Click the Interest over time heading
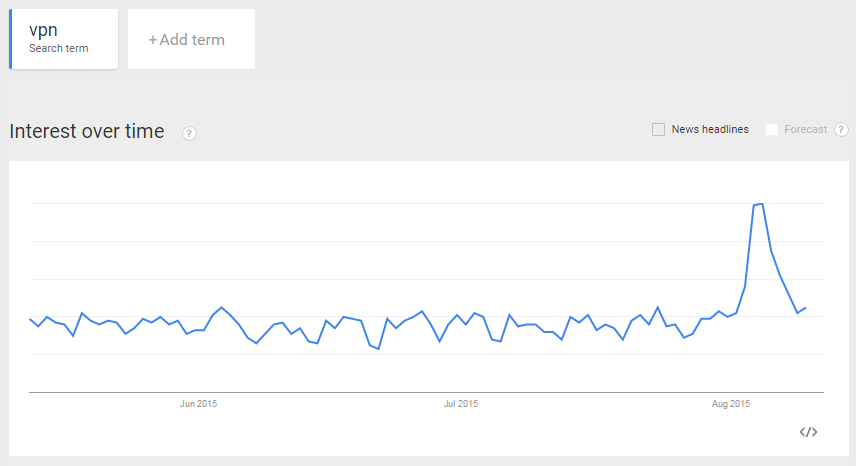Viewport: 856px width, 466px height. click(87, 132)
